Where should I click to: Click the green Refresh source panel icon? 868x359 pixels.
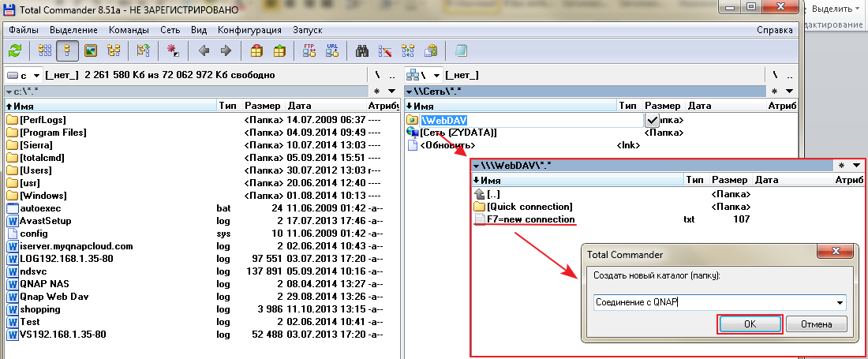(14, 50)
